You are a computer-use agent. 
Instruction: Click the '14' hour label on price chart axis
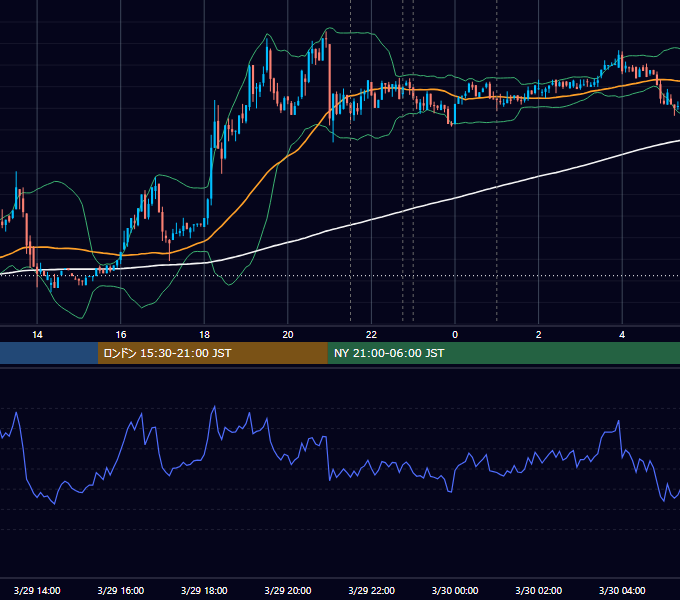(x=37, y=335)
